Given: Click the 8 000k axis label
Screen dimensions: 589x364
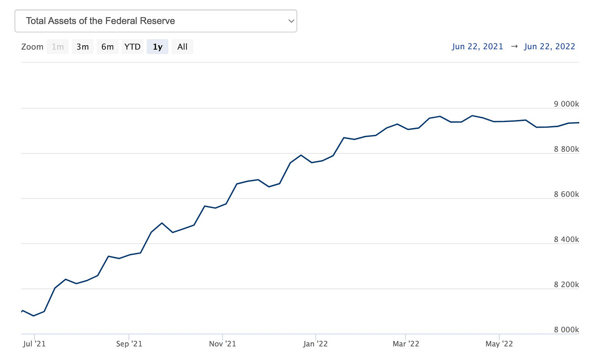Looking at the screenshot, I should click(x=566, y=330).
